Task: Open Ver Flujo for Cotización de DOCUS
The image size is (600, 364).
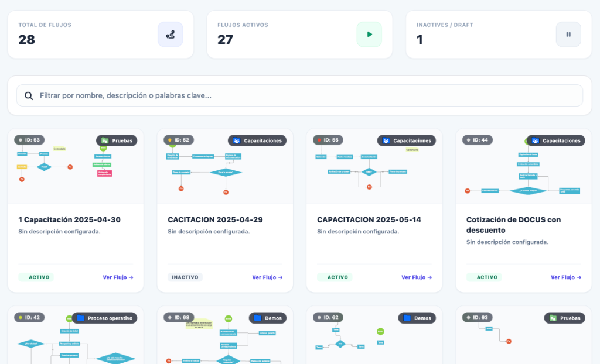Action: [x=565, y=277]
